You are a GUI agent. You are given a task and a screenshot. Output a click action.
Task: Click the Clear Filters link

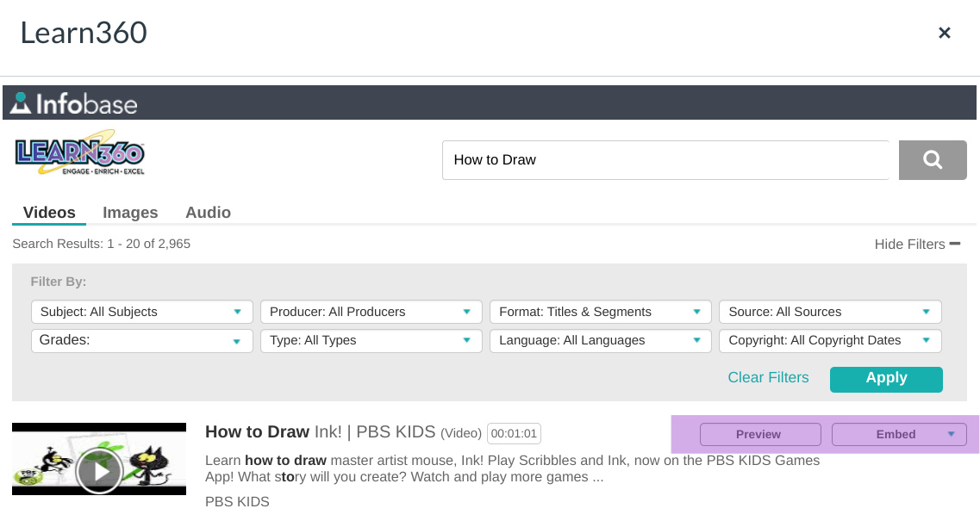[768, 378]
